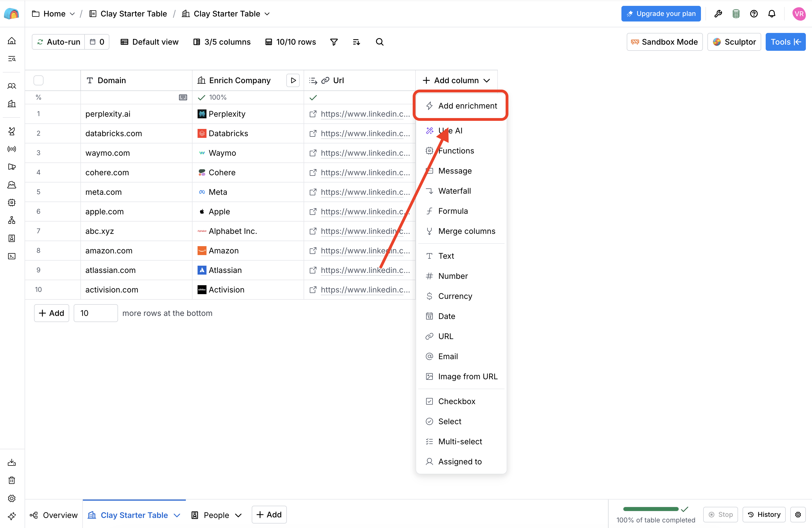Open the sparkle AI icon in left sidebar
The width and height of the screenshot is (812, 528).
coord(12,516)
